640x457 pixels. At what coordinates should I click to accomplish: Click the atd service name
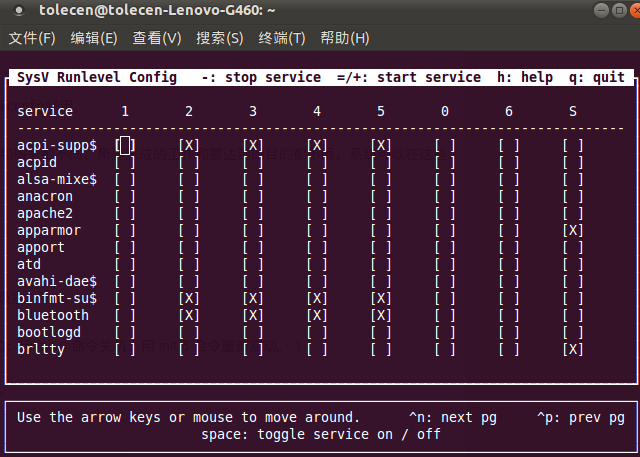click(x=29, y=265)
